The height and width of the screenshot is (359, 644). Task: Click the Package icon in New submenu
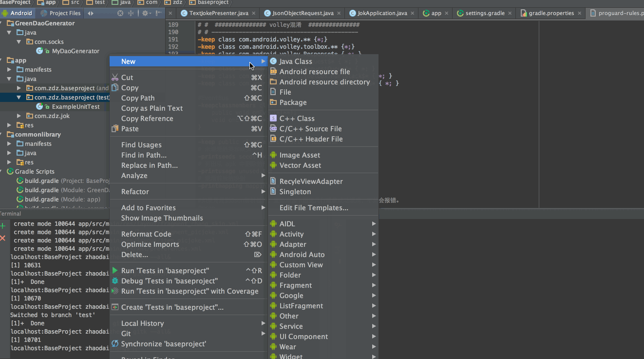tap(273, 102)
